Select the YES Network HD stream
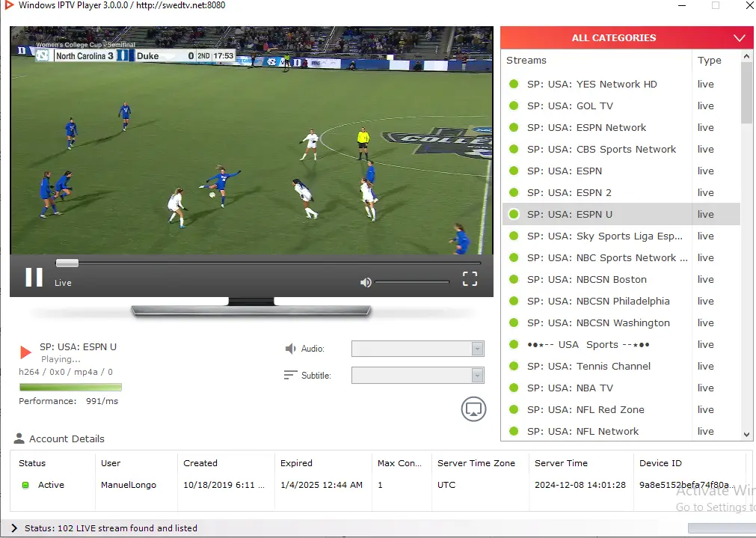The height and width of the screenshot is (538, 756). pyautogui.click(x=621, y=84)
